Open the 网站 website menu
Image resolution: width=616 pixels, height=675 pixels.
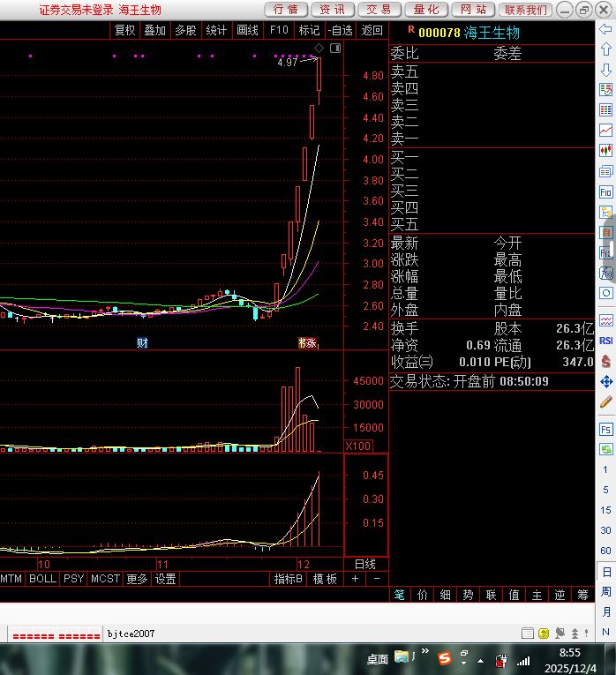pos(473,10)
